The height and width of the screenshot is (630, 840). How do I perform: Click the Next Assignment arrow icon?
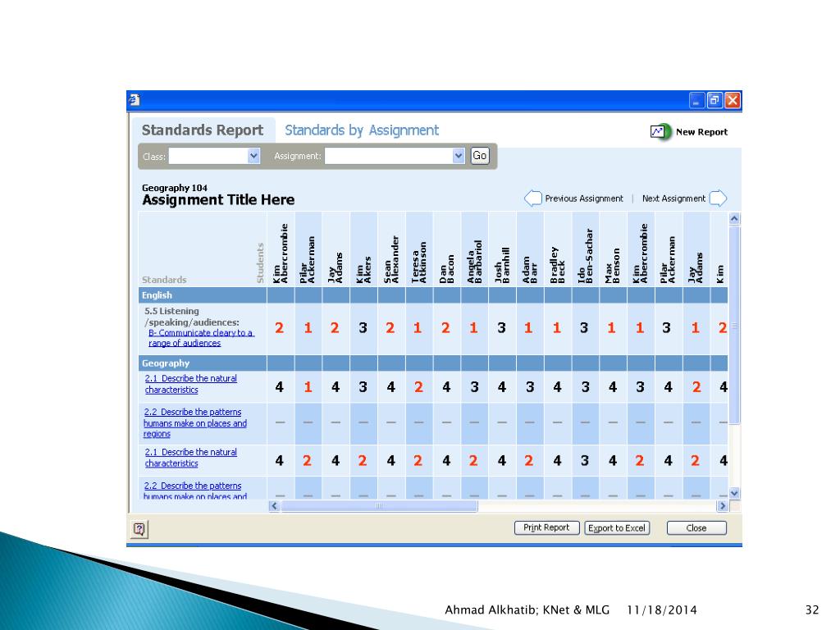(718, 199)
